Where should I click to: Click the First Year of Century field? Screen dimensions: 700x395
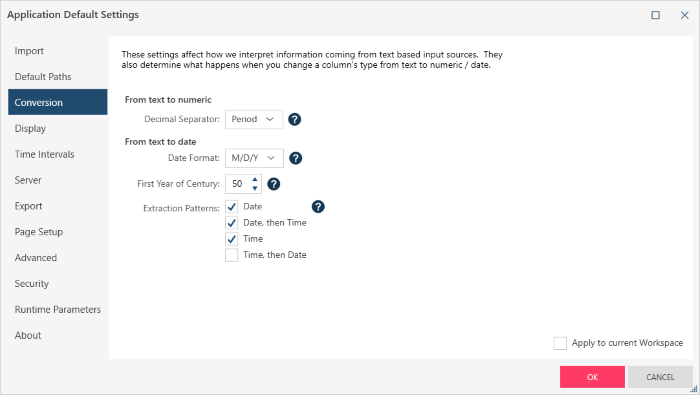click(238, 184)
